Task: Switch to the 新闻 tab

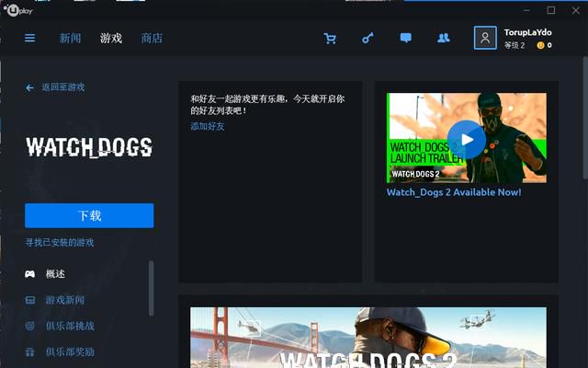Action: (70, 38)
